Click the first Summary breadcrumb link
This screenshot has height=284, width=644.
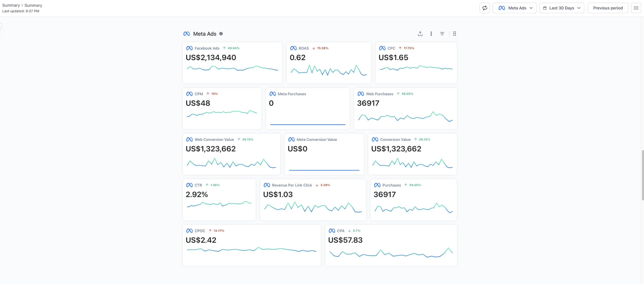11,5
